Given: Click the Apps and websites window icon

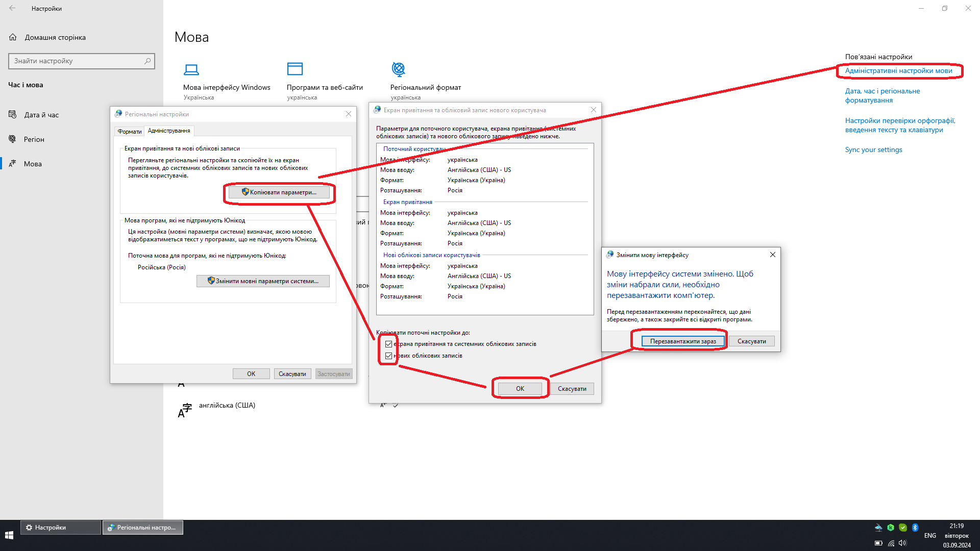Looking at the screenshot, I should [x=295, y=69].
